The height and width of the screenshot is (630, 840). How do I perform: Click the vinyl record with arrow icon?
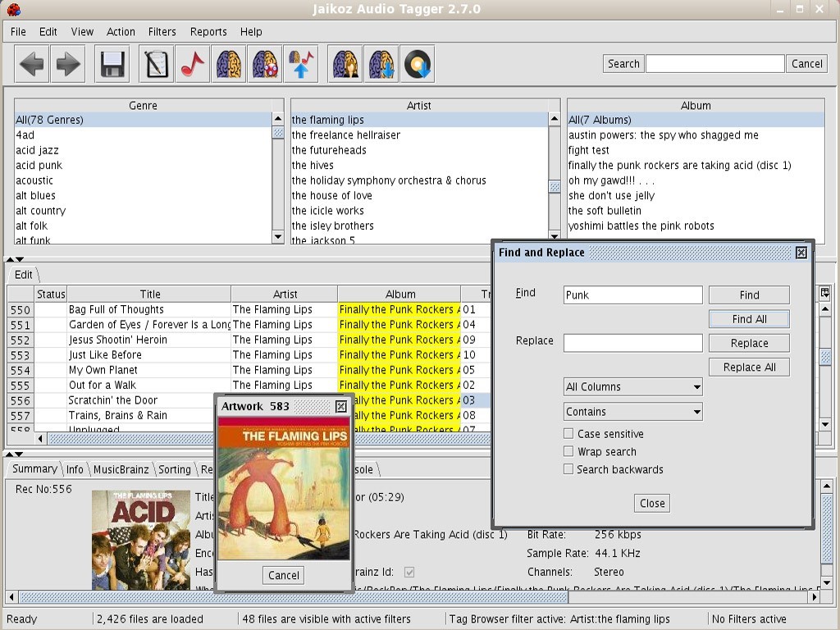click(418, 64)
